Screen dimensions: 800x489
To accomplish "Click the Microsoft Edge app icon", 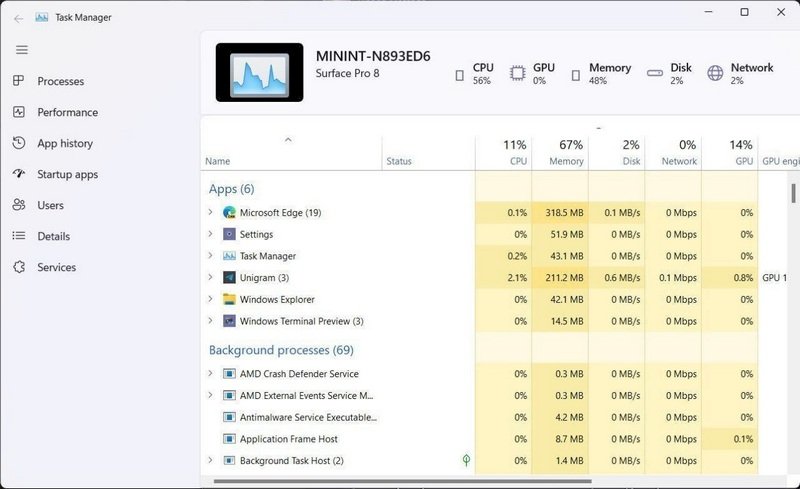I will (x=229, y=212).
